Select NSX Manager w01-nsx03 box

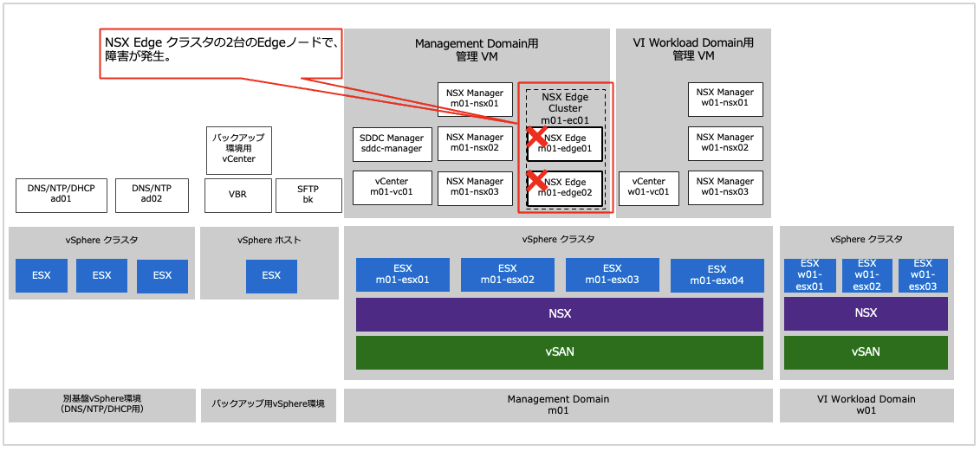[x=725, y=187]
